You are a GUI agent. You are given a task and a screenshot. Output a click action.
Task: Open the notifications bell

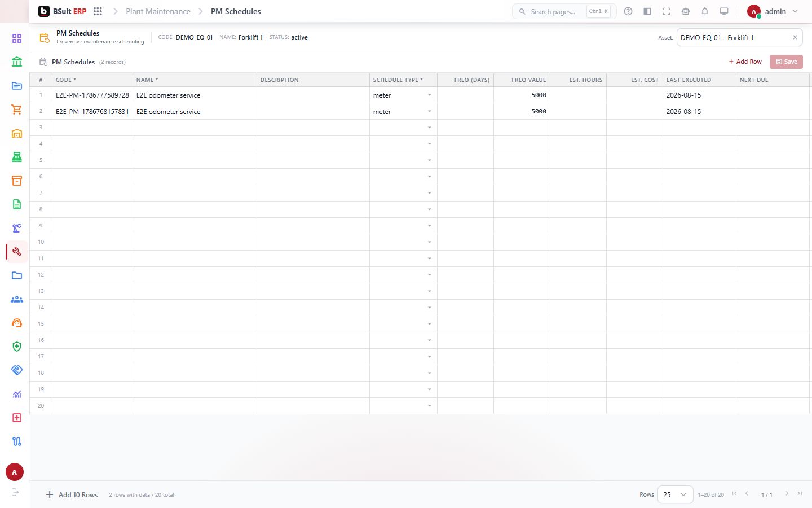[x=705, y=11]
